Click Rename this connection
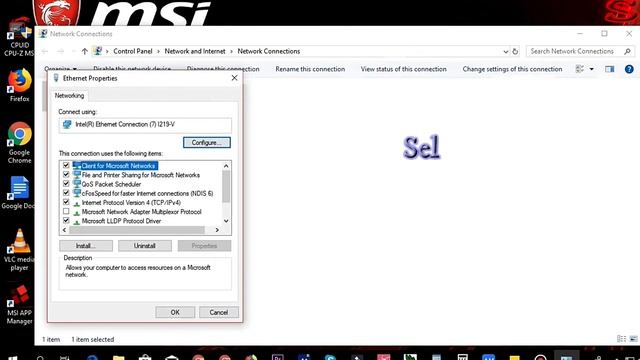The image size is (640, 360). point(310,69)
